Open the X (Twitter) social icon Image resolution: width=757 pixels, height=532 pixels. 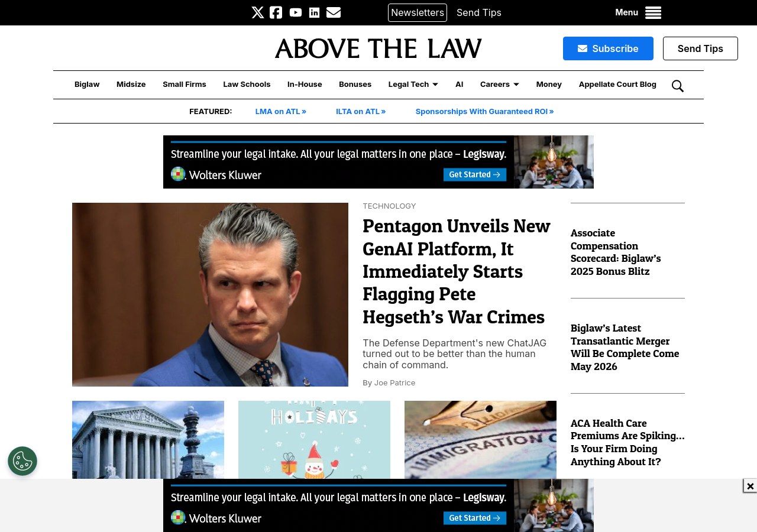point(257,12)
